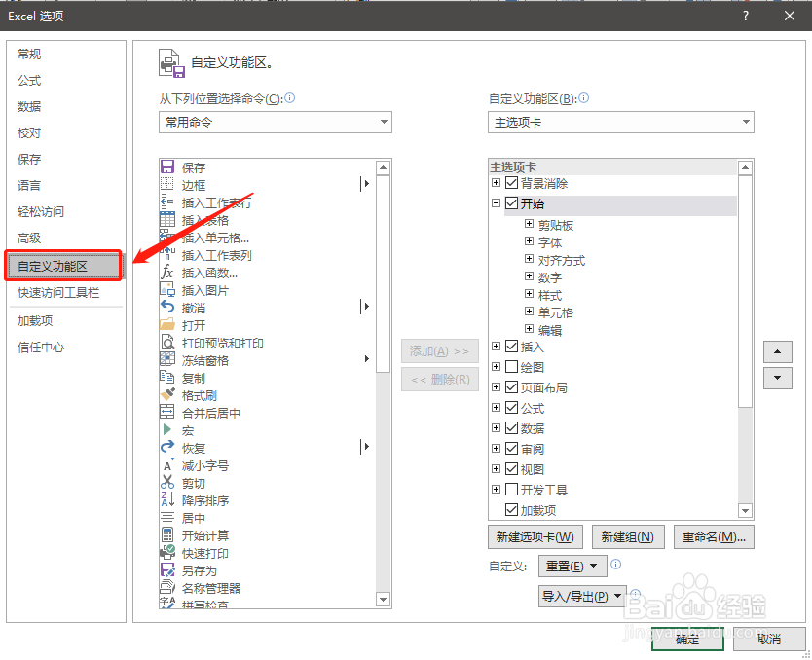
Task: Expand the 字体 group node
Action: pyautogui.click(x=529, y=241)
